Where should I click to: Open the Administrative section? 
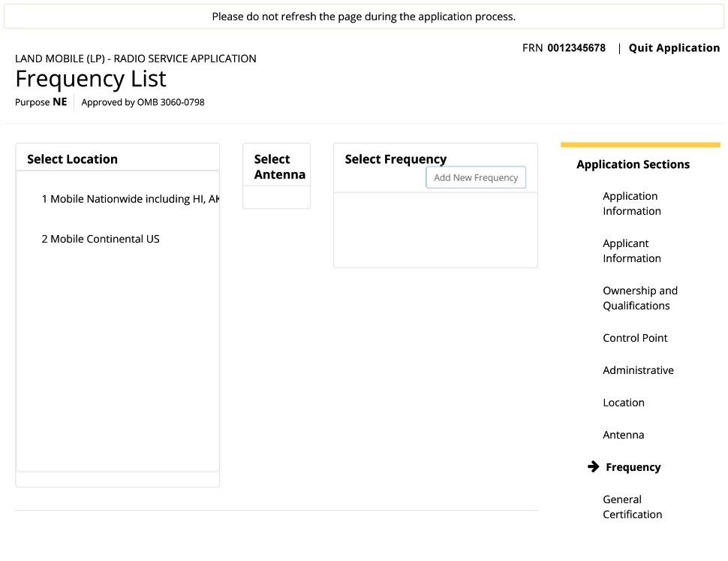638,370
